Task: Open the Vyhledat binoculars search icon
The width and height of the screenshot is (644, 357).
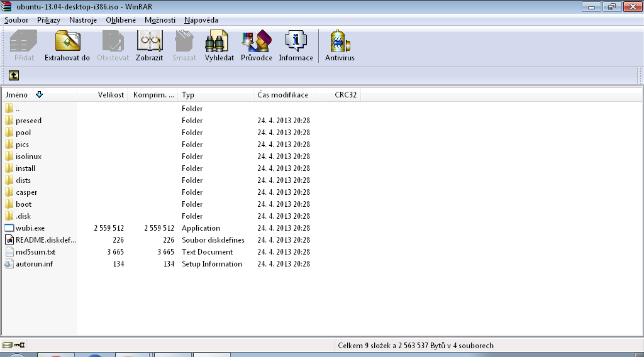Action: tap(217, 41)
